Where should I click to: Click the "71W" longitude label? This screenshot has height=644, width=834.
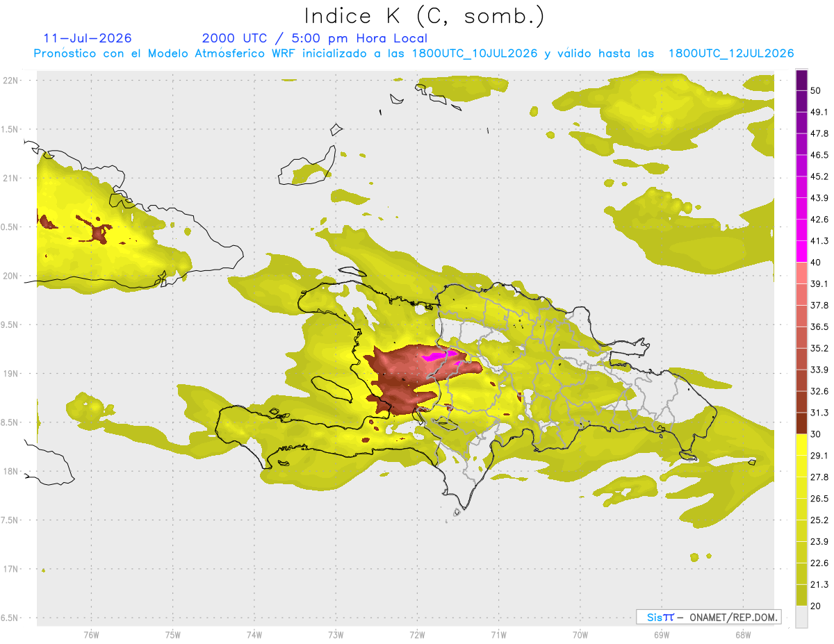point(498,634)
